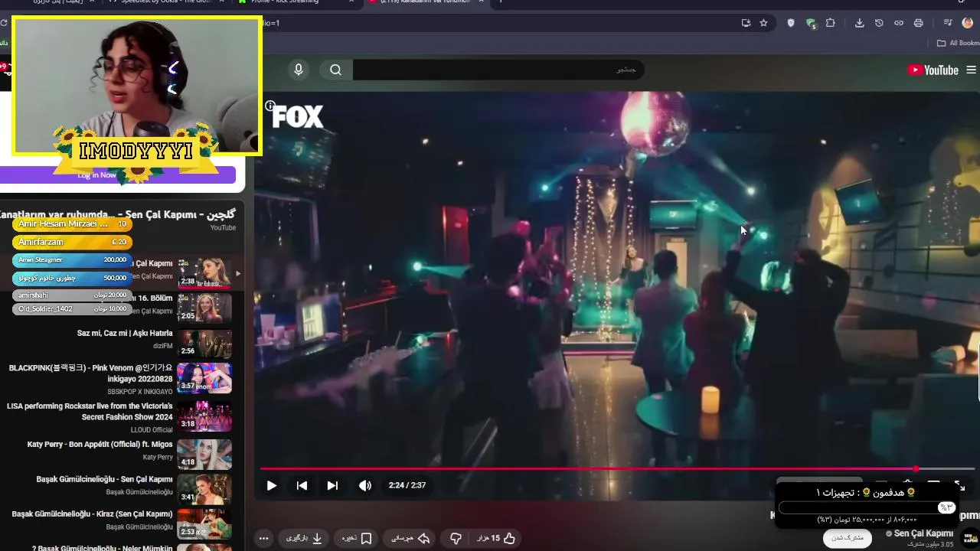Open the Sen Çal Kapımı channel avatar

click(x=970, y=537)
